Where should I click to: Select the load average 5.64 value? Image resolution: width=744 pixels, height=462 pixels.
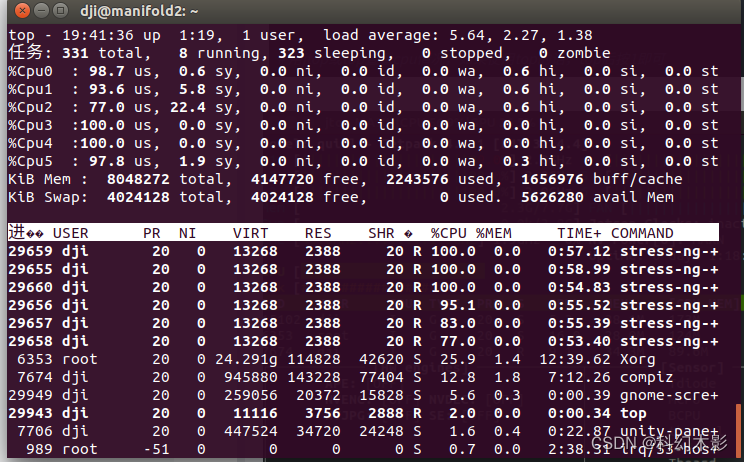(467, 35)
